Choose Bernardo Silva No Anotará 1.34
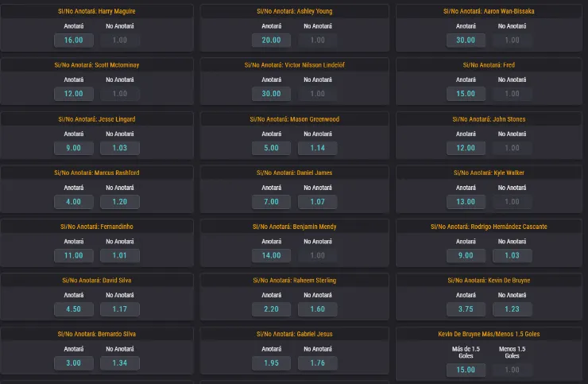Screen dimensions: 588x384 119,363
